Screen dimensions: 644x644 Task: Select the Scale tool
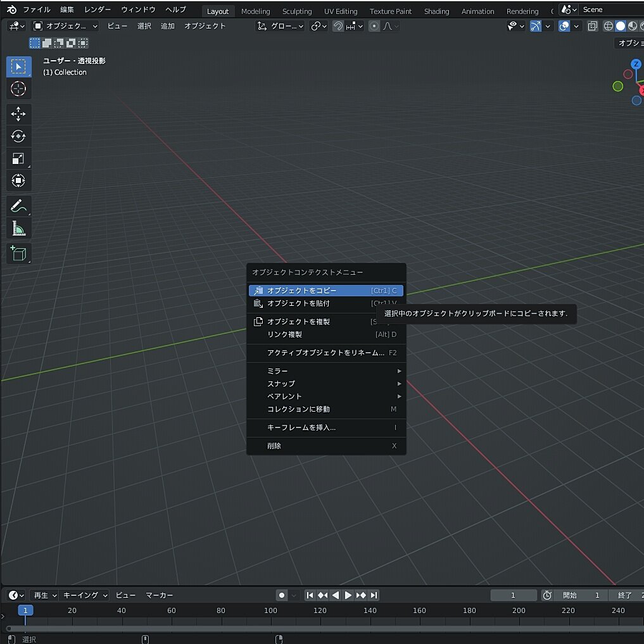point(18,158)
